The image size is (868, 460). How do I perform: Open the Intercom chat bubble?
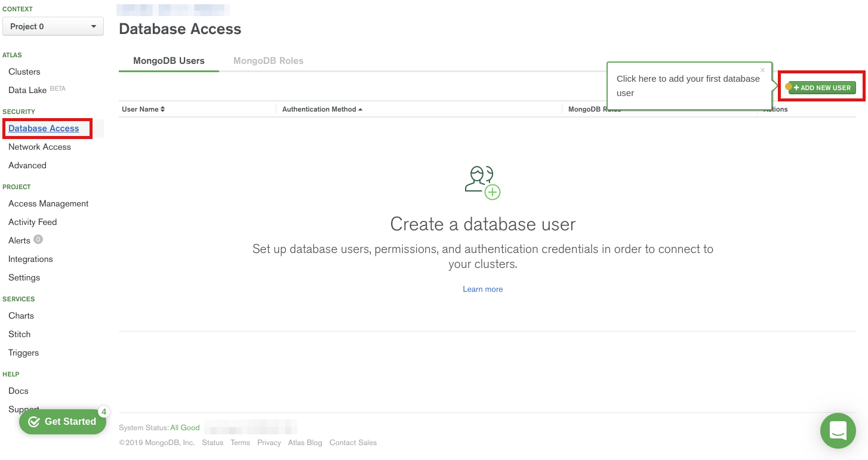click(838, 431)
